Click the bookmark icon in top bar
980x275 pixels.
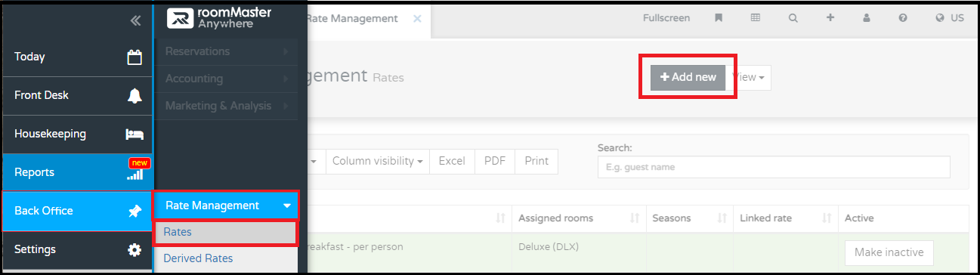click(x=719, y=18)
